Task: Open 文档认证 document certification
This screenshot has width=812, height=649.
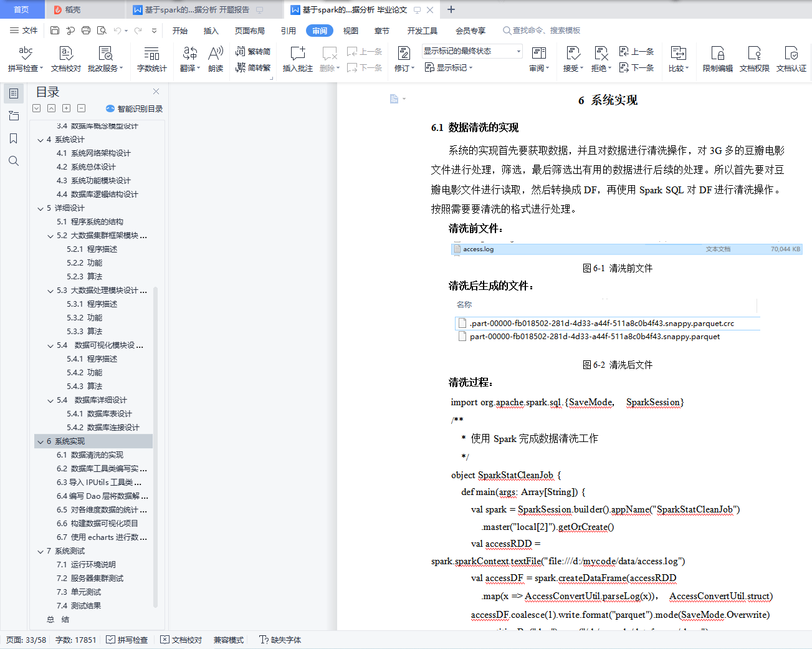Action: point(791,59)
